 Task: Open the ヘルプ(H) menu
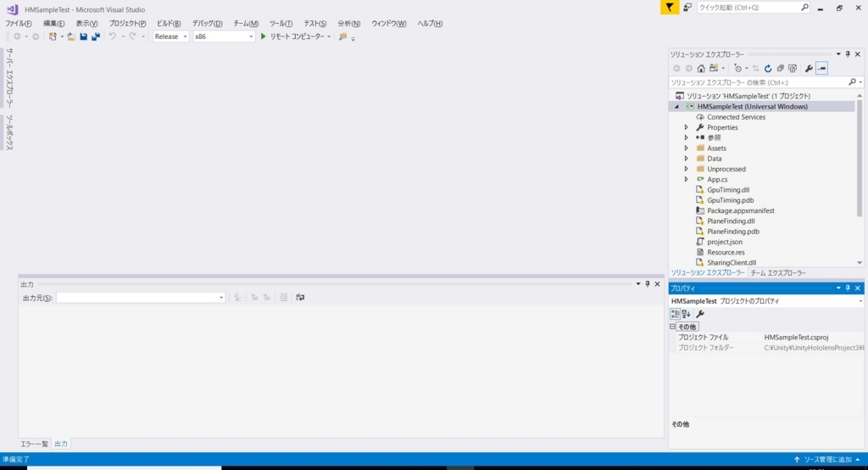430,23
